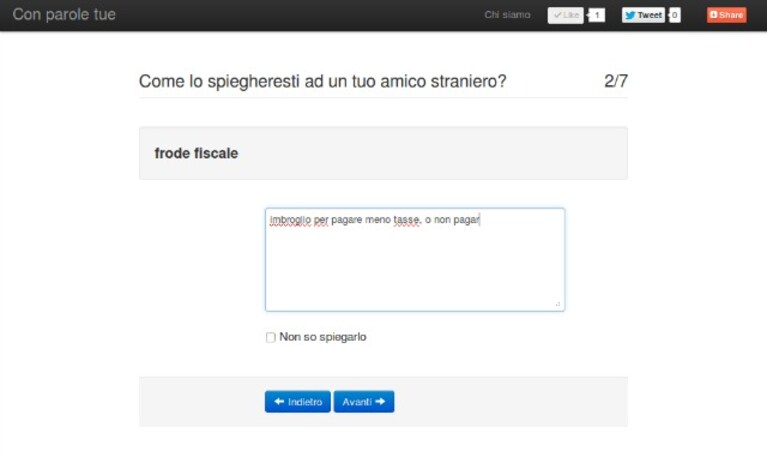Viewport: 767px width, 457px height.
Task: Open the Like count bubble showing 1
Action: click(x=596, y=15)
